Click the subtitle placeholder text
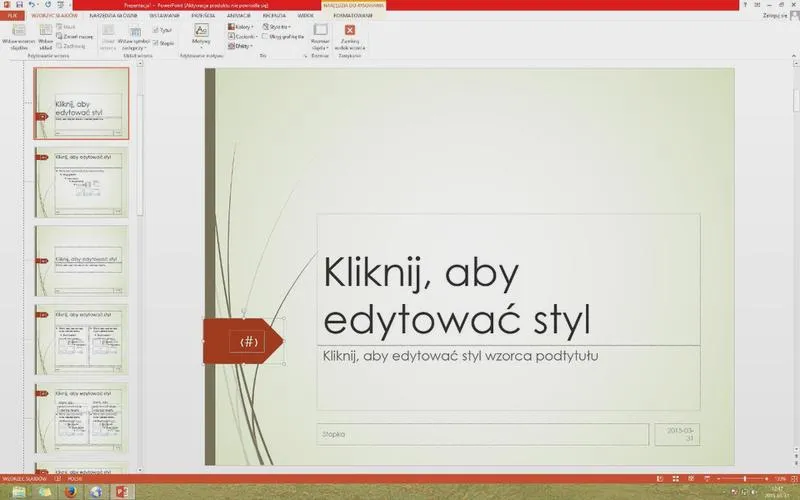This screenshot has width=800, height=500. (460, 356)
